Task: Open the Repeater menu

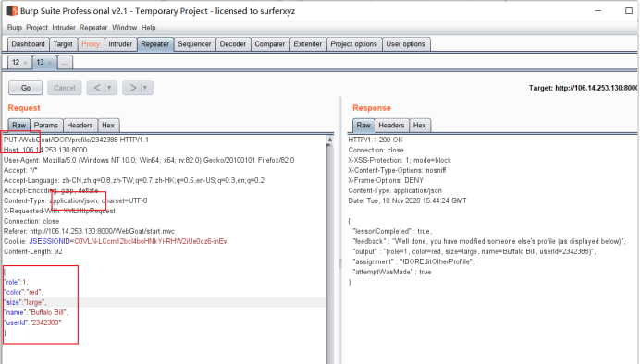Action: point(93,28)
